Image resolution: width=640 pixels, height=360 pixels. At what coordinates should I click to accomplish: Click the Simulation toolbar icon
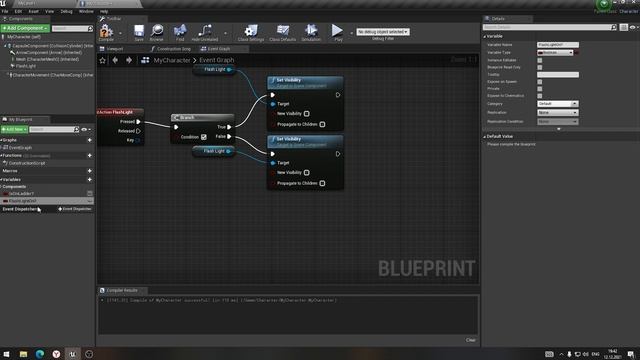click(x=311, y=32)
